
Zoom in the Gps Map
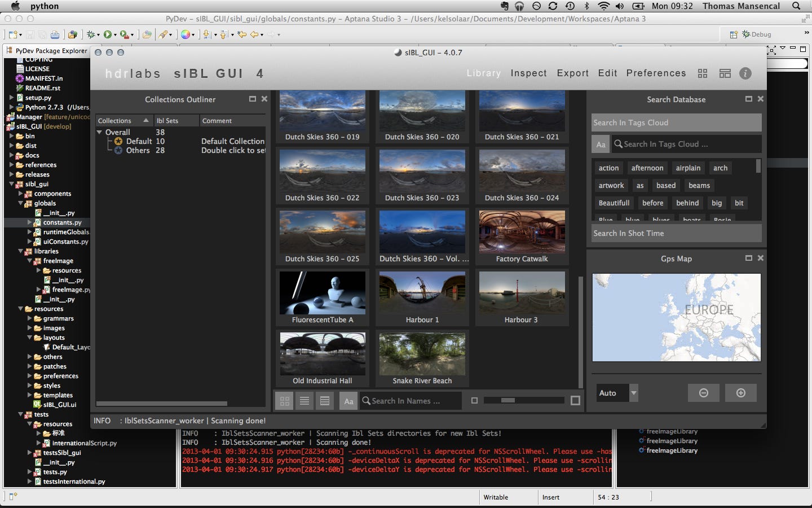tap(741, 393)
